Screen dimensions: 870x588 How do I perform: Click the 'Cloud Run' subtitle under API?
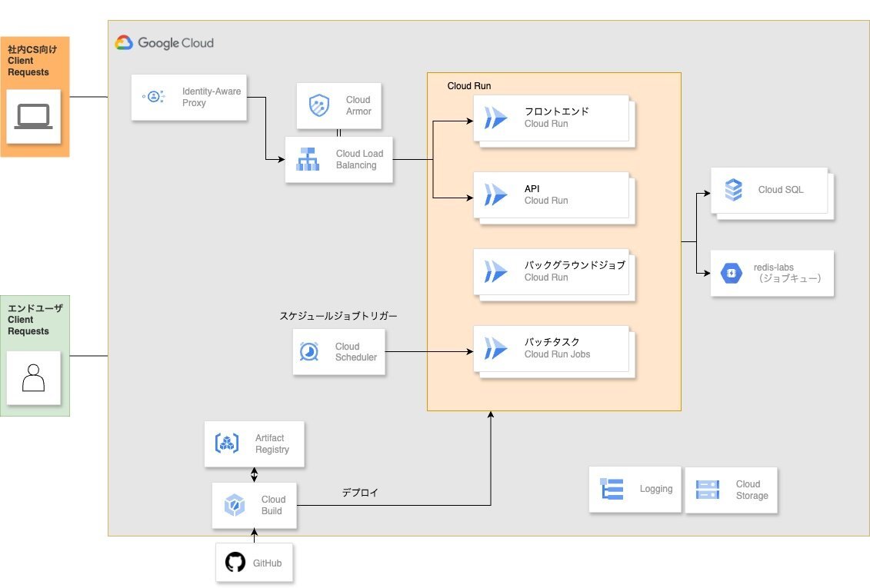pyautogui.click(x=546, y=201)
